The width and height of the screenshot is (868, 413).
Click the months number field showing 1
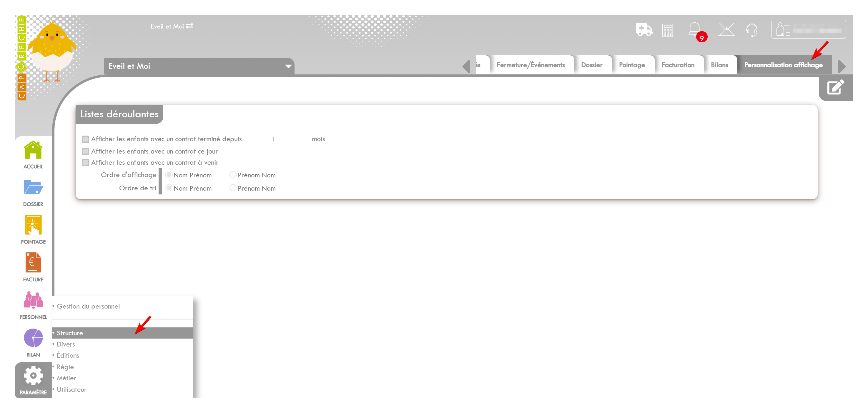(x=273, y=139)
